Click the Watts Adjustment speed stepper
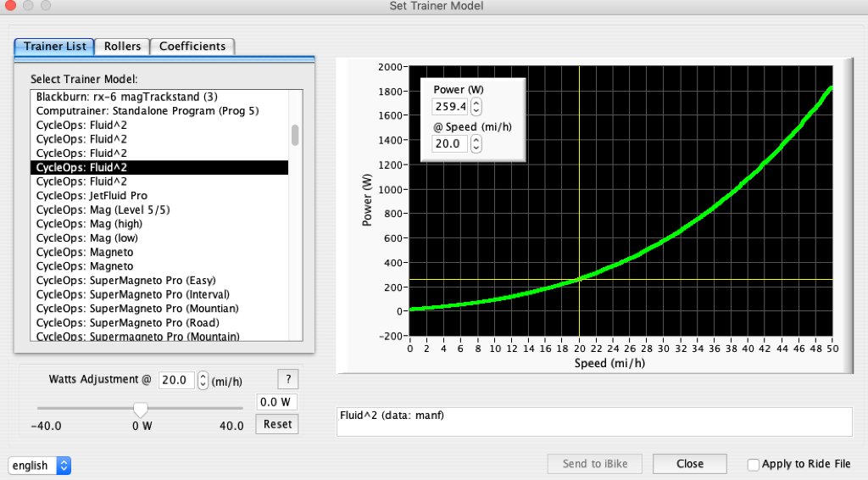This screenshot has height=480, width=868. click(203, 380)
